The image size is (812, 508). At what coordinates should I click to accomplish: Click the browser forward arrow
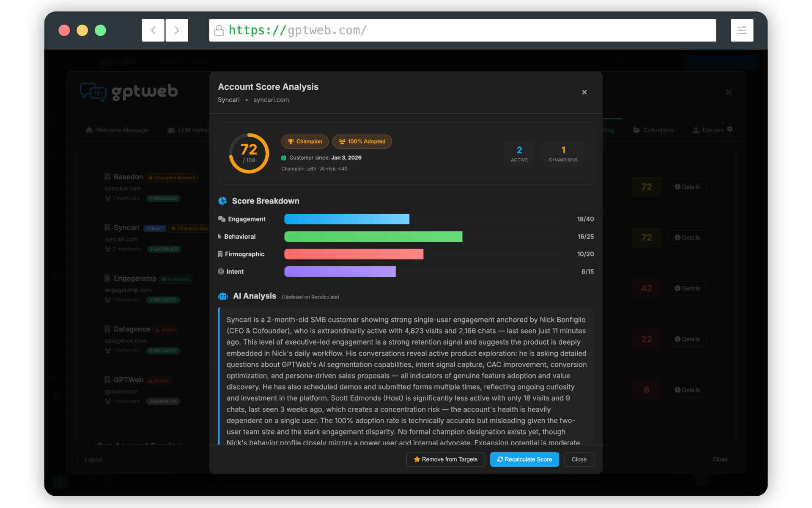(x=177, y=30)
